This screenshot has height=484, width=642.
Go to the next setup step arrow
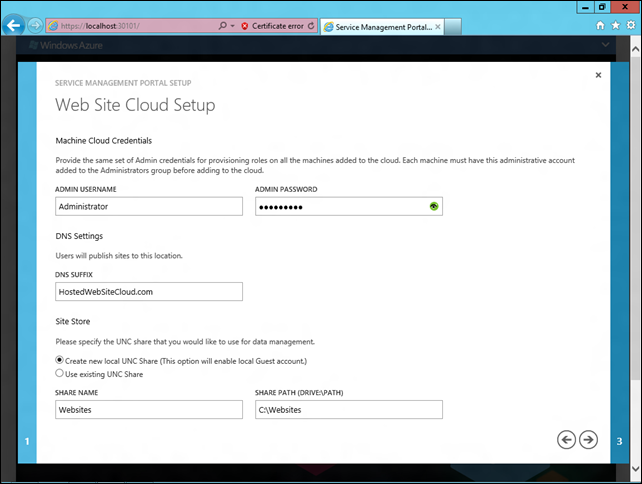pyautogui.click(x=588, y=438)
